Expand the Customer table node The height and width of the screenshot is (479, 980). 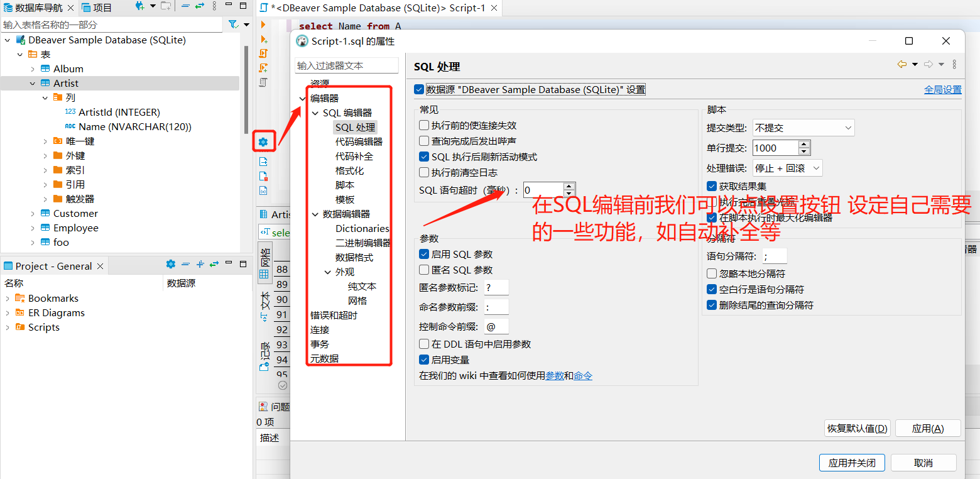tap(33, 213)
